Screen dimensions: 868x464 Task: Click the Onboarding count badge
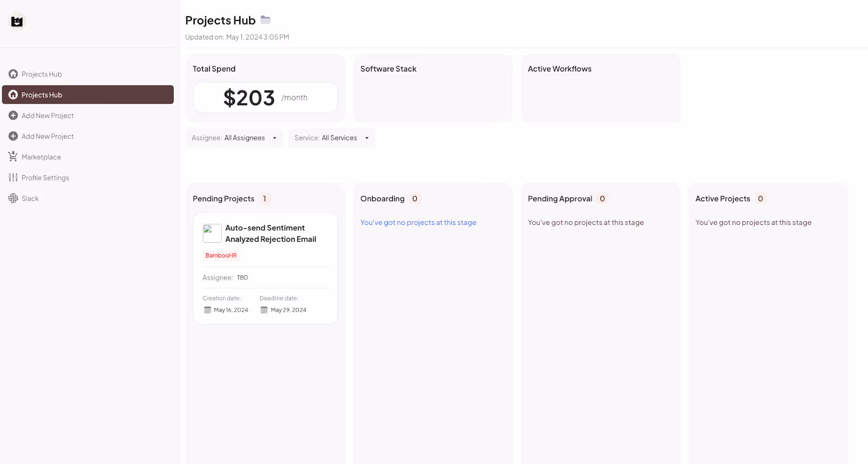415,198
